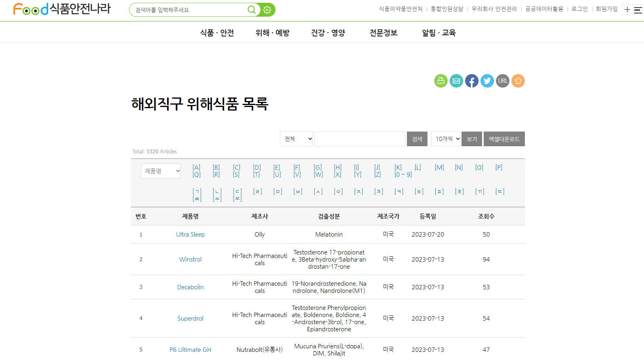The width and height of the screenshot is (644, 361).
Task: Filter by Korean consonant [ㅇ]
Action: point(338,191)
